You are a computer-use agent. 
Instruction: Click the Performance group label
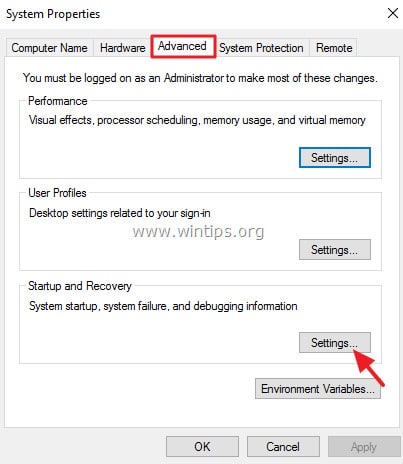pyautogui.click(x=58, y=101)
